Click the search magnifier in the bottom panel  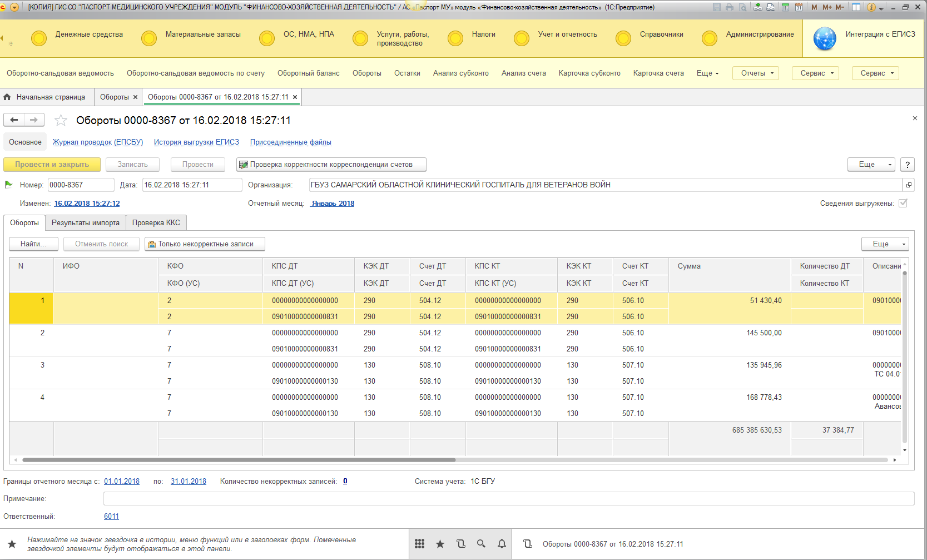click(481, 544)
